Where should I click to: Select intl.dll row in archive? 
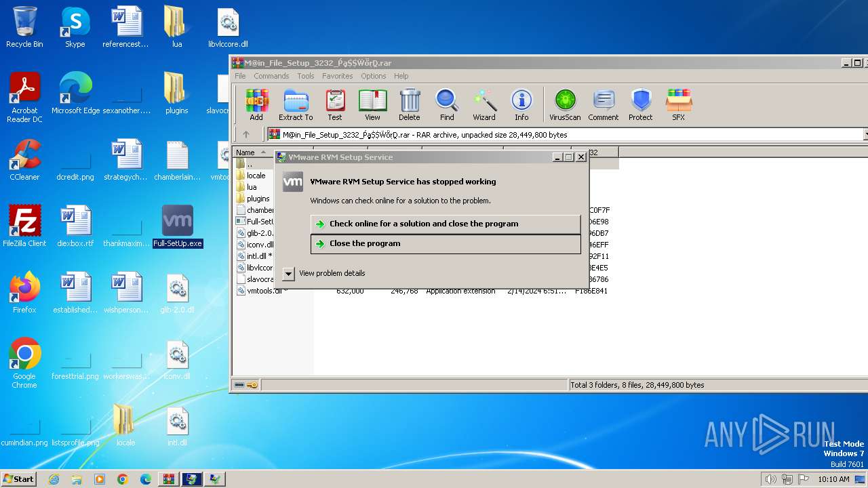(x=255, y=256)
